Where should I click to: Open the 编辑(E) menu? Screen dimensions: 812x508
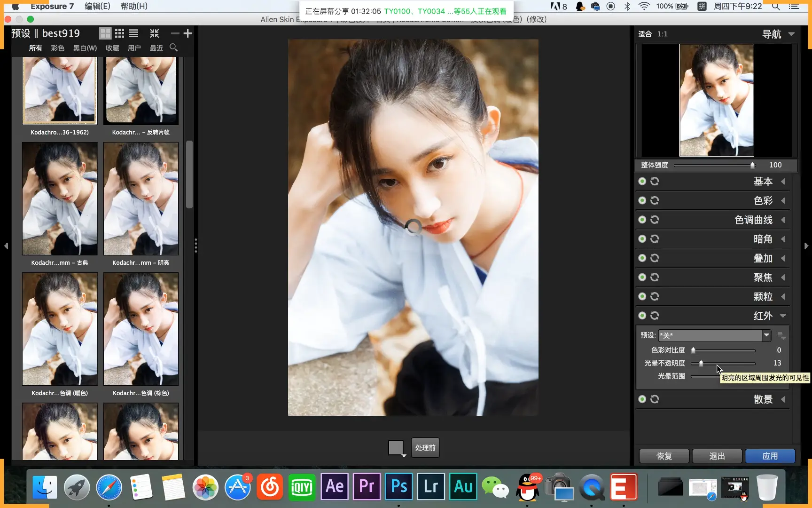tap(97, 6)
